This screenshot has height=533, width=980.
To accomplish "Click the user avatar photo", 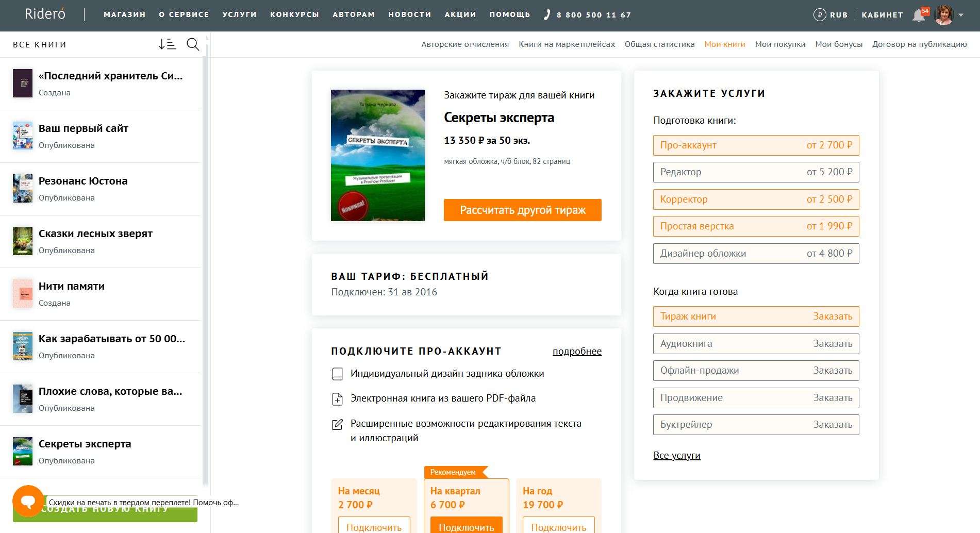I will tap(944, 15).
